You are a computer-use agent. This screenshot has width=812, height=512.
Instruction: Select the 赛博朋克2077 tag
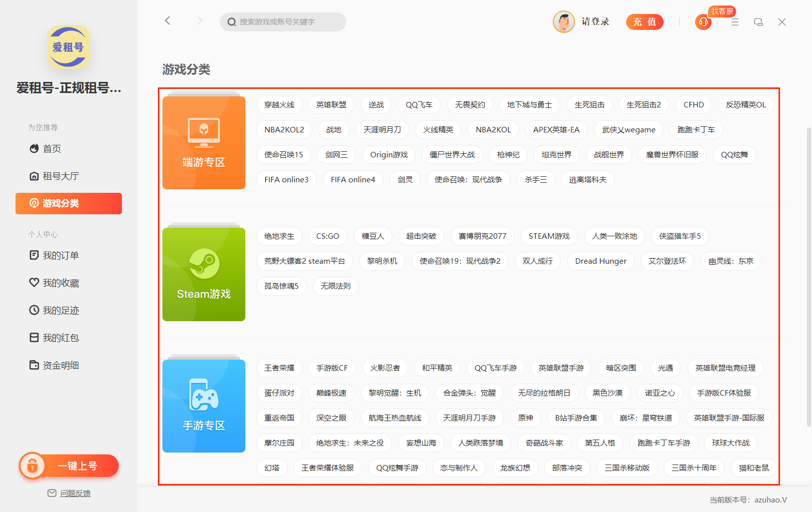483,236
